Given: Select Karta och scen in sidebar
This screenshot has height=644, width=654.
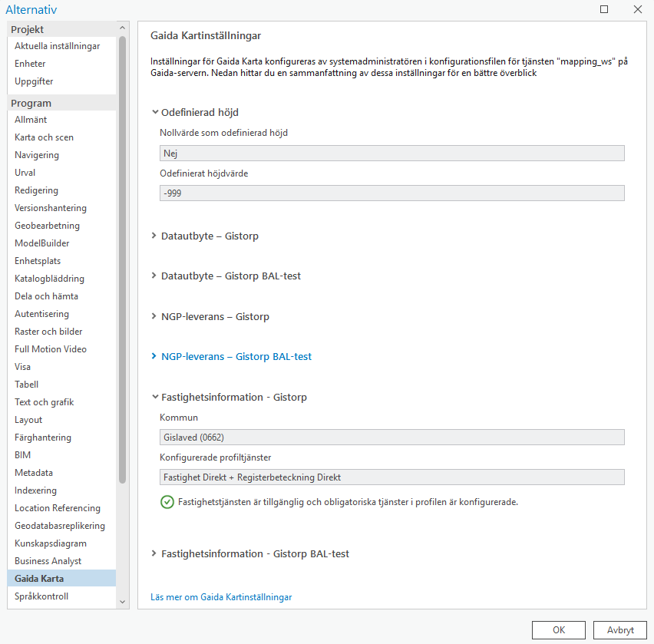Looking at the screenshot, I should [44, 137].
